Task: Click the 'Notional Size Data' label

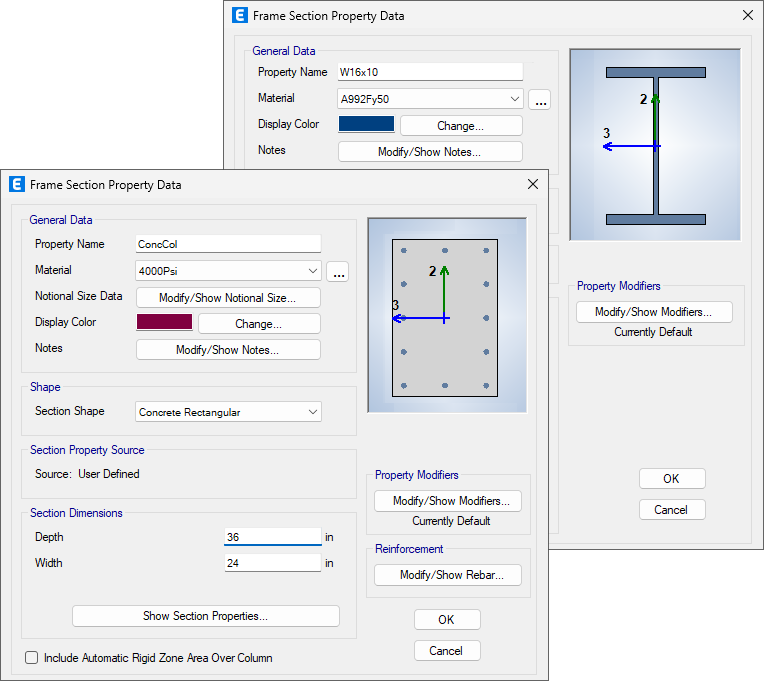Action: click(78, 296)
